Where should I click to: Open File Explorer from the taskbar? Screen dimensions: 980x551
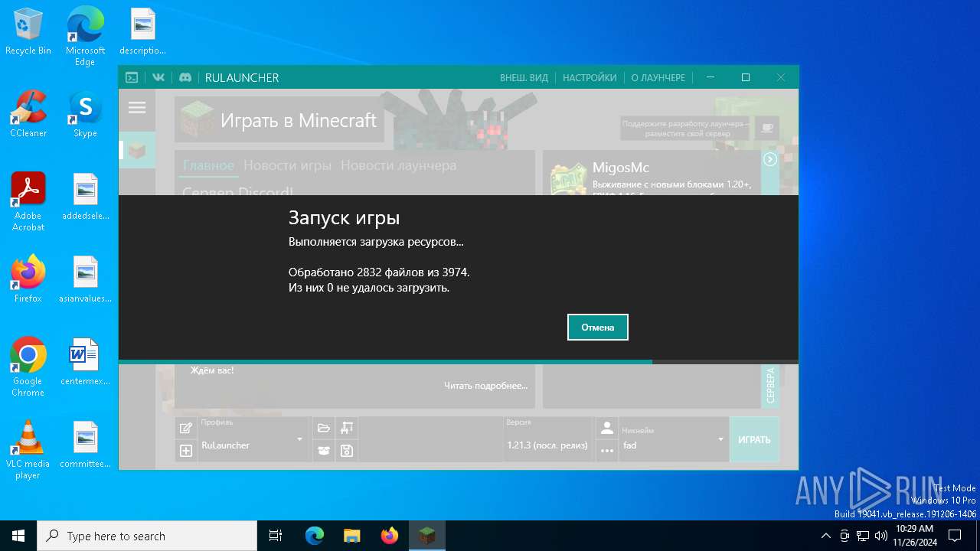click(x=351, y=536)
